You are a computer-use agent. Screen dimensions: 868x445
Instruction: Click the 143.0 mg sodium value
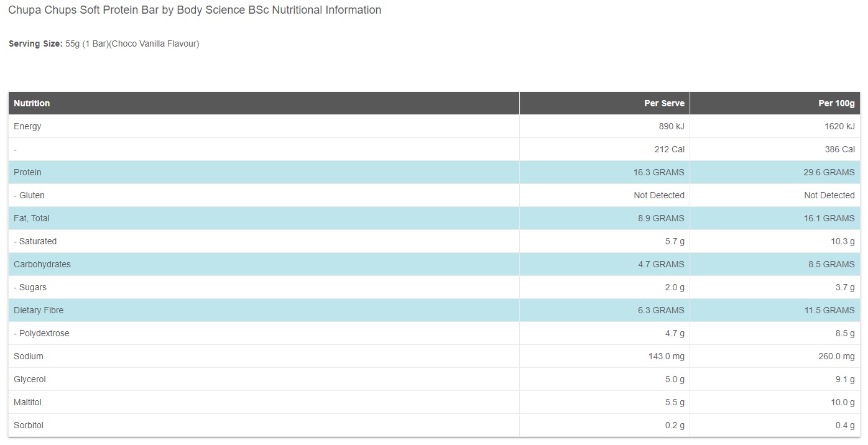click(x=667, y=356)
